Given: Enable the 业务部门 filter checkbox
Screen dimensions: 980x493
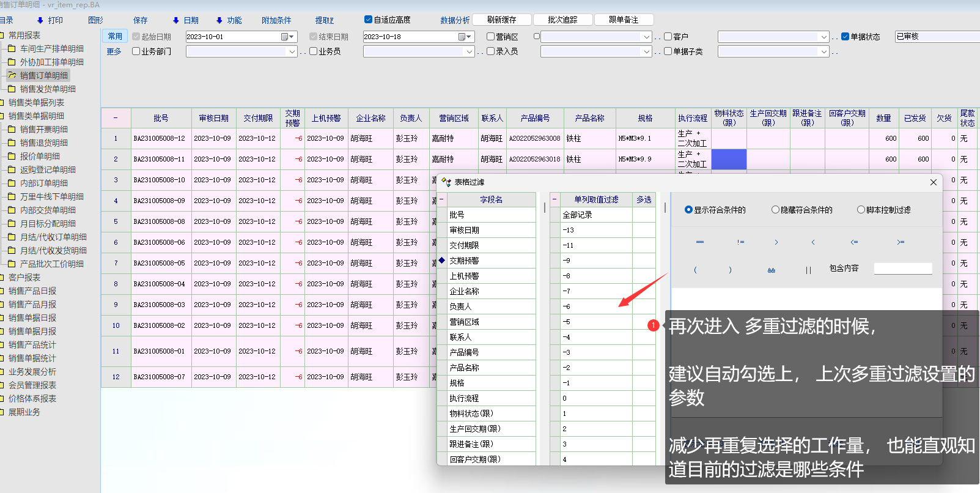Looking at the screenshot, I should (136, 51).
